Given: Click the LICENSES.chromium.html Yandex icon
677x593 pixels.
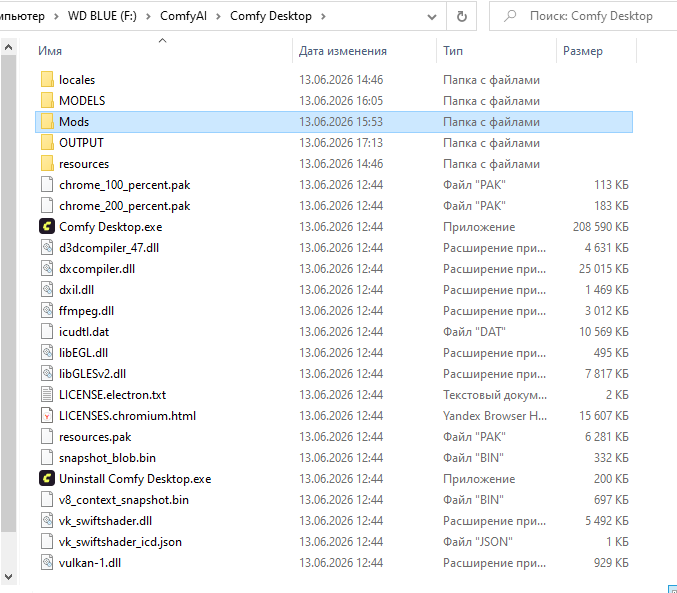Looking at the screenshot, I should pos(47,415).
